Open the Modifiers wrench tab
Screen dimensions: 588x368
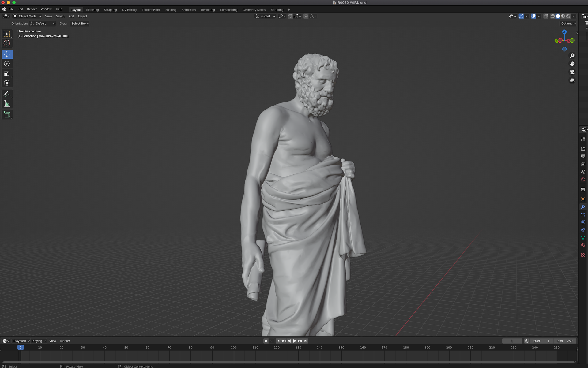tap(583, 207)
